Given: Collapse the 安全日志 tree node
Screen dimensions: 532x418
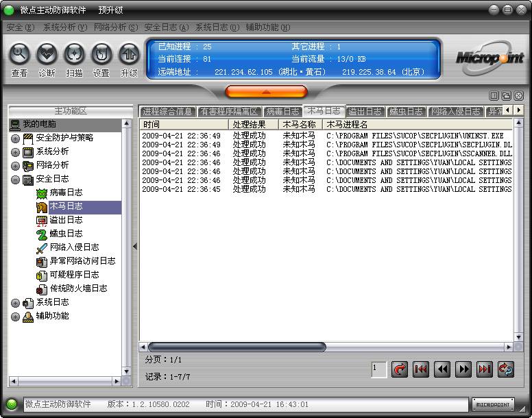Looking at the screenshot, I should pyautogui.click(x=15, y=180).
